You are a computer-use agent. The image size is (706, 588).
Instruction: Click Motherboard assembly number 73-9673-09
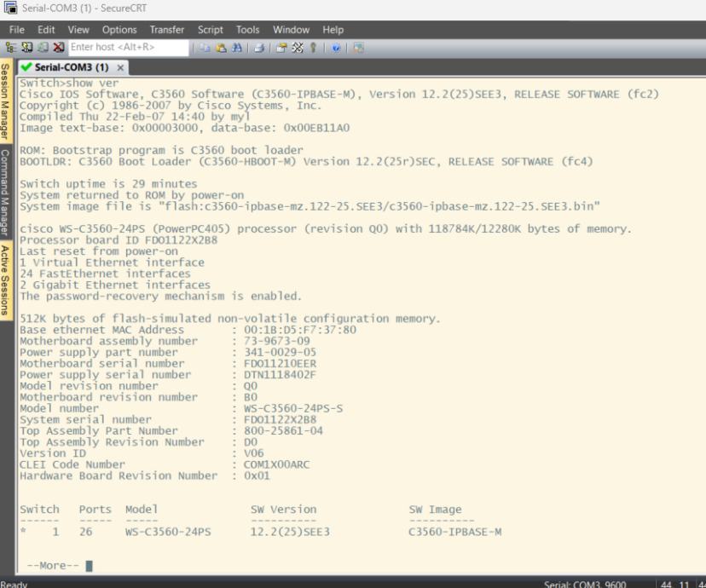pos(276,341)
